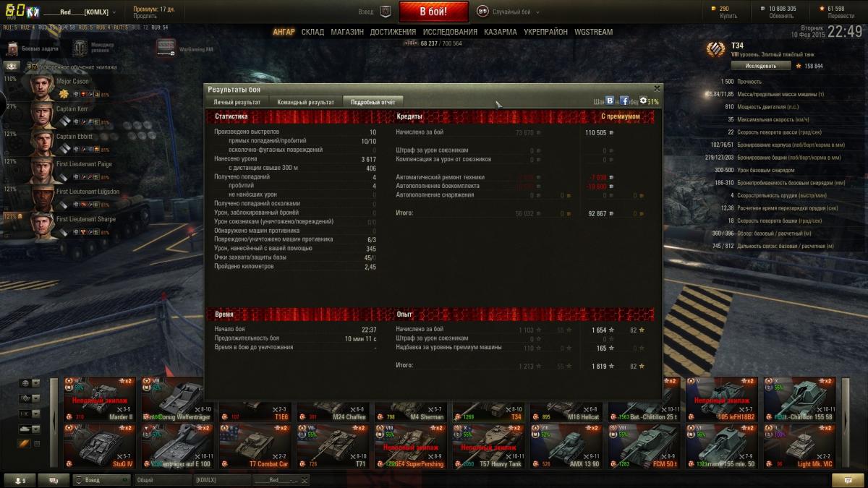Click the gear settings icon in results window
This screenshot has height=488, width=868.
643,101
